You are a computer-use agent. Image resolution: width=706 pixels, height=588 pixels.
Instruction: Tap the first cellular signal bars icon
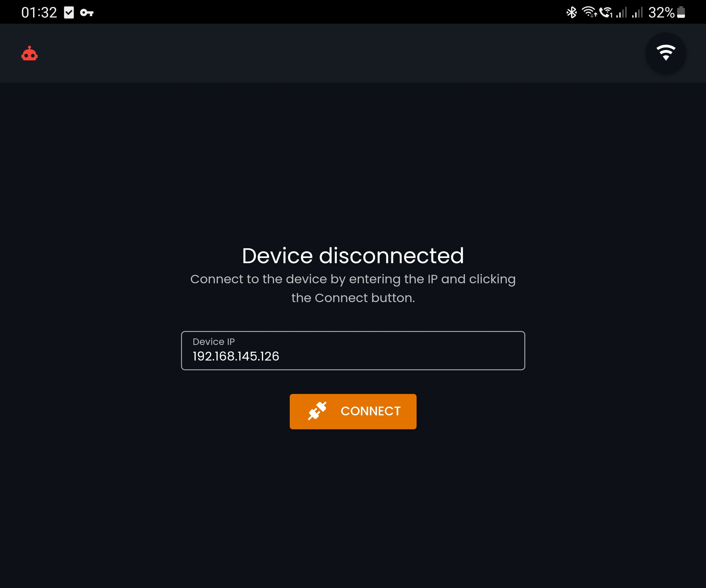point(621,13)
